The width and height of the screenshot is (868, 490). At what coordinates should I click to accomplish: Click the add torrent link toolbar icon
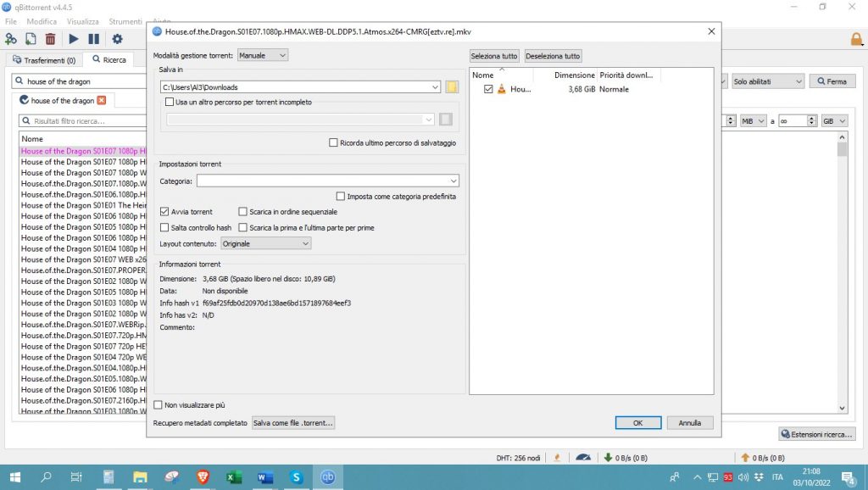11,39
